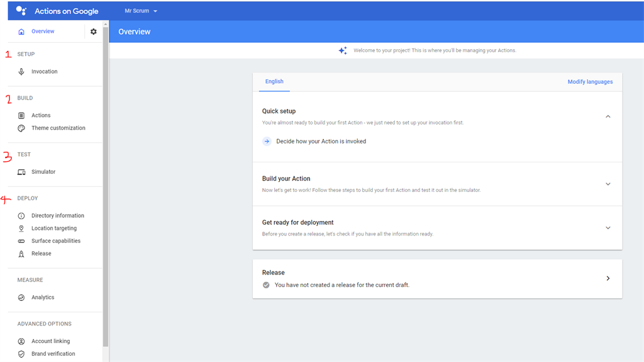The image size is (644, 362).
Task: Click the Directory information info icon
Action: [x=21, y=216]
